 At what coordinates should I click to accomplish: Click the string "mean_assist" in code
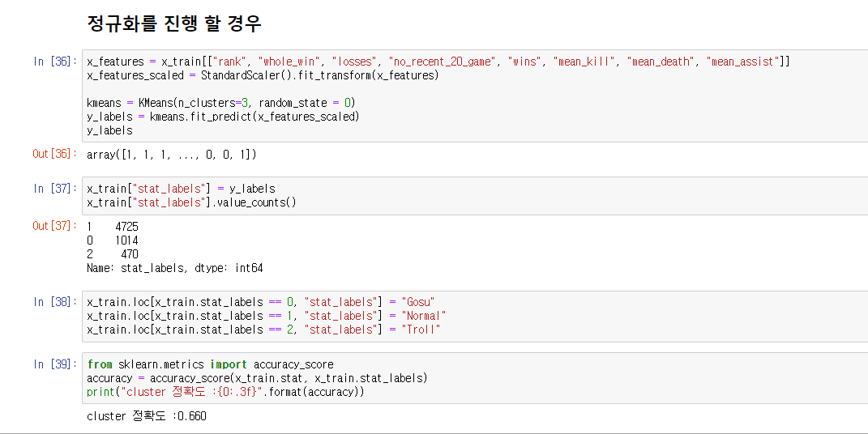(742, 62)
